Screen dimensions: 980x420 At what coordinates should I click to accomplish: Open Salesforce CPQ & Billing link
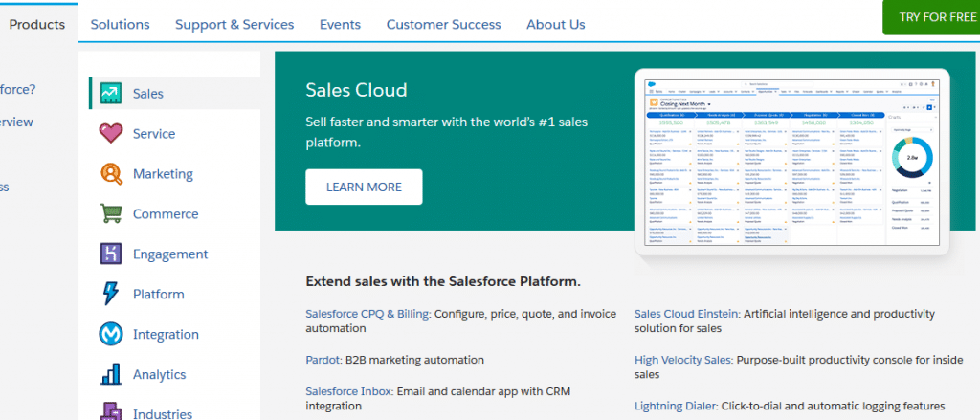(x=367, y=313)
